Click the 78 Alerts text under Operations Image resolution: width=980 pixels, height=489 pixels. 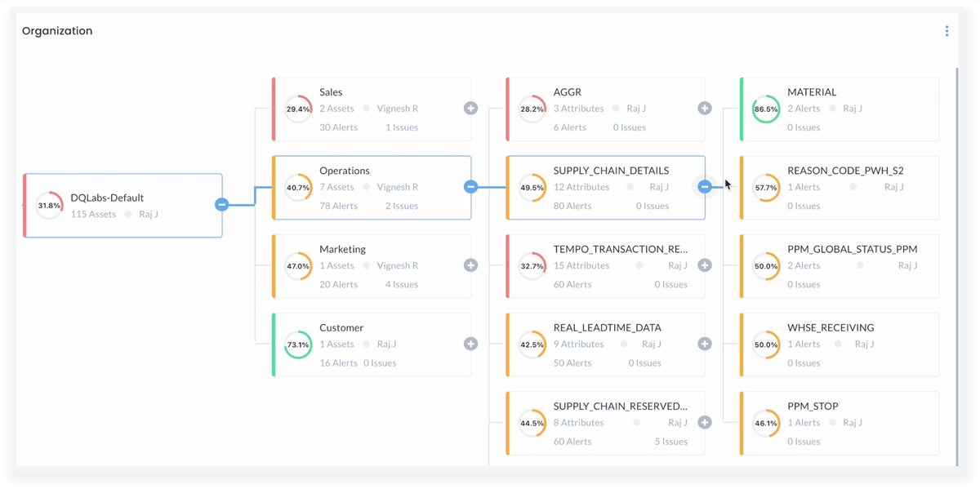(338, 205)
